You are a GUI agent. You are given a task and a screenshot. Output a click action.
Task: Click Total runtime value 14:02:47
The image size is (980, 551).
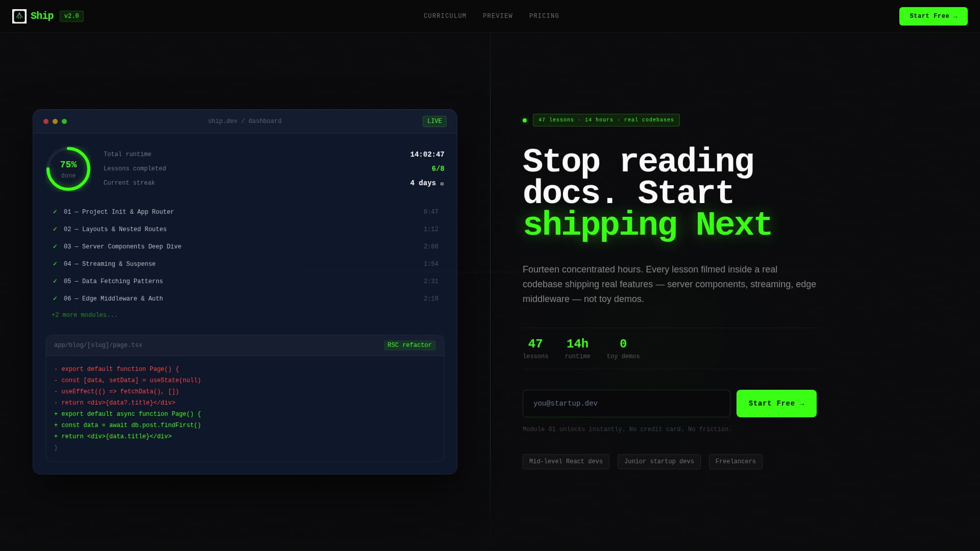coord(427,155)
